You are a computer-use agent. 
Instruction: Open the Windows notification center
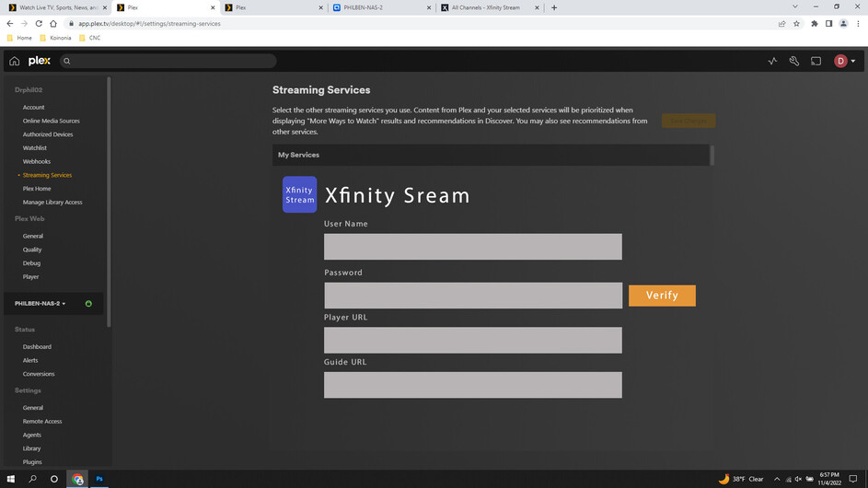[x=853, y=479]
